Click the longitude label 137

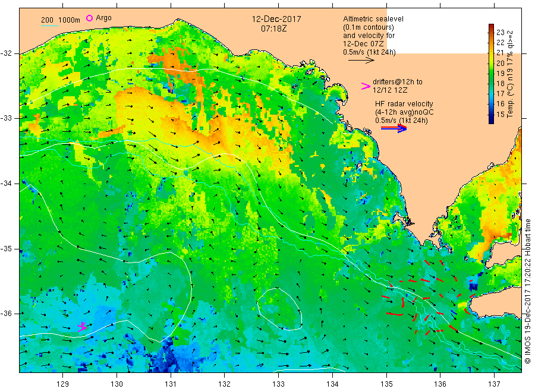click(494, 384)
